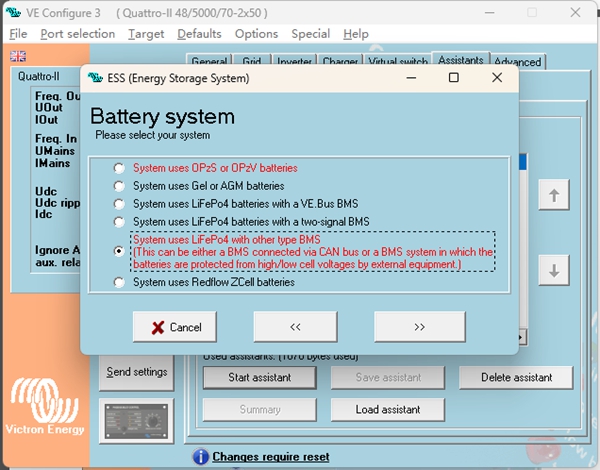Click the blue info icon by reset notice
This screenshot has width=600, height=470.
point(201,456)
